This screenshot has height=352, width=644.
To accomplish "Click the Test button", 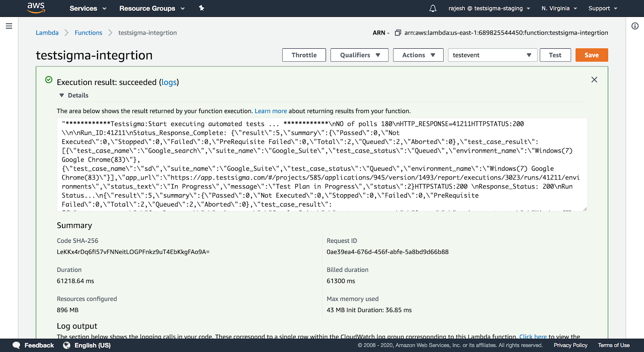I will (x=555, y=55).
